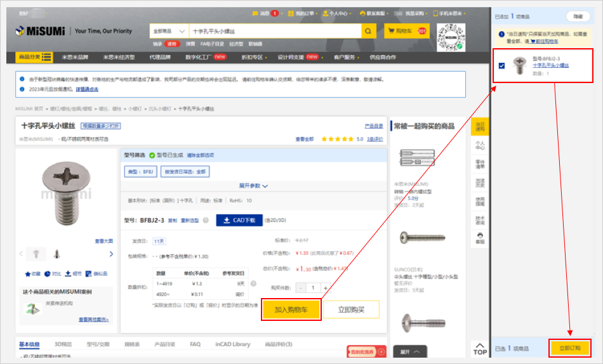
Task: Click the yellow search magnifier icon
Action: coord(369,31)
